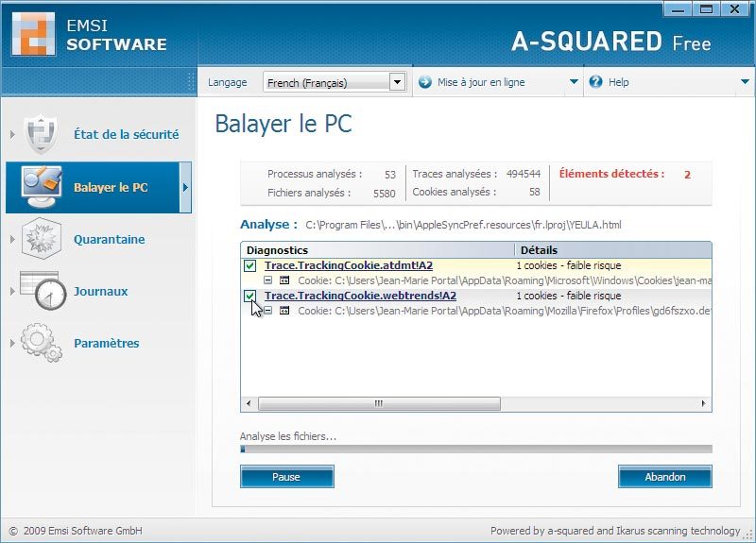Click the État de la sécurité shield icon
756x543 pixels.
[x=42, y=134]
